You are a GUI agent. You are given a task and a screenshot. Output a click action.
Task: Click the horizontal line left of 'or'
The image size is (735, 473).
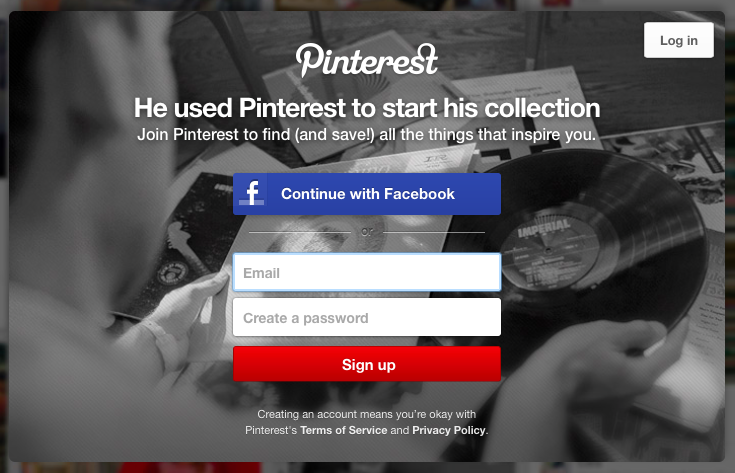click(300, 232)
